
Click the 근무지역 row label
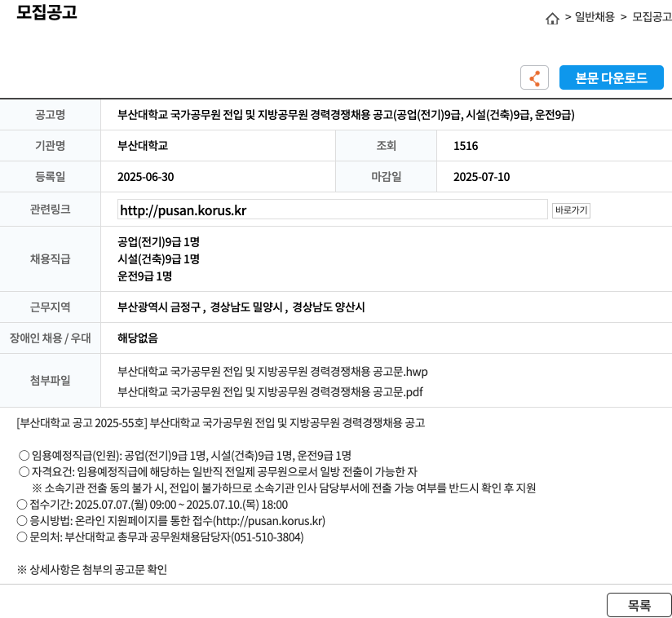50,307
